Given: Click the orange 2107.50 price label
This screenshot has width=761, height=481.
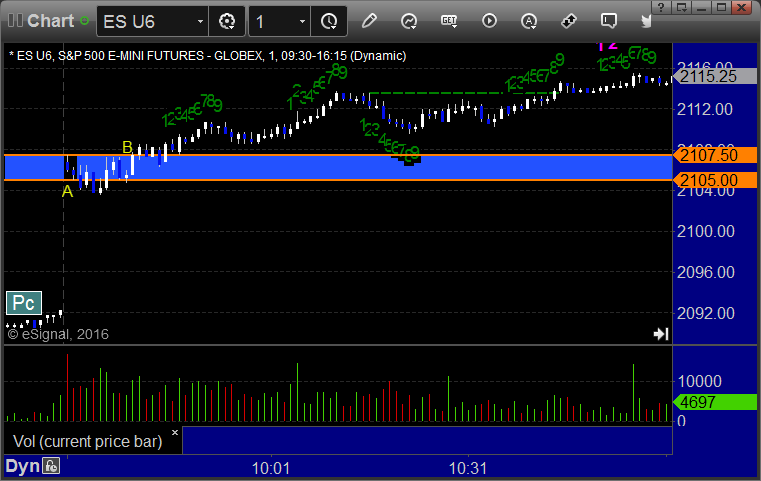Looking at the screenshot, I should pyautogui.click(x=715, y=155).
